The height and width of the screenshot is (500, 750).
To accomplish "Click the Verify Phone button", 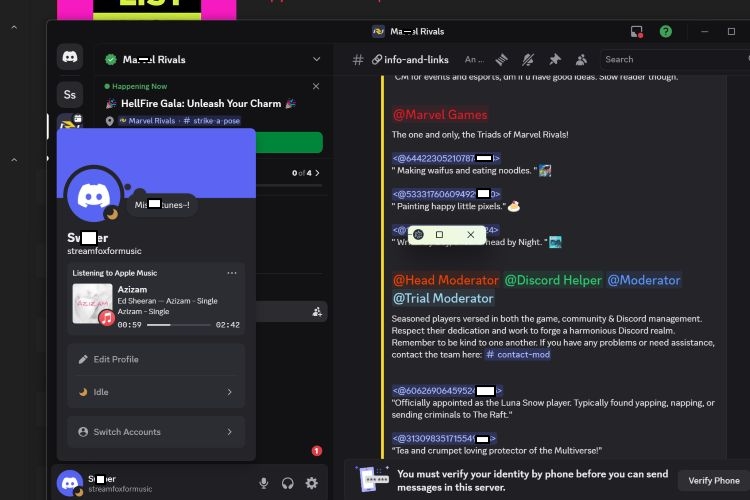I will point(713,481).
